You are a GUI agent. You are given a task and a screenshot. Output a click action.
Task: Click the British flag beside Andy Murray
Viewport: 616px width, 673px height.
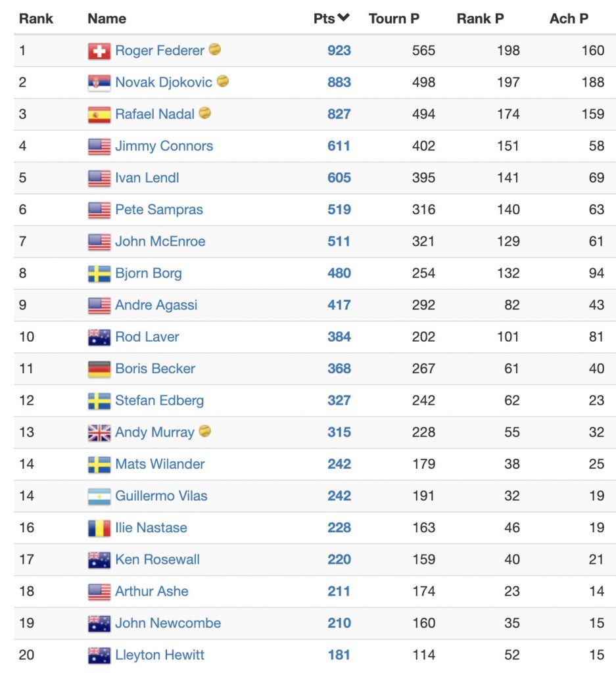[x=99, y=432]
